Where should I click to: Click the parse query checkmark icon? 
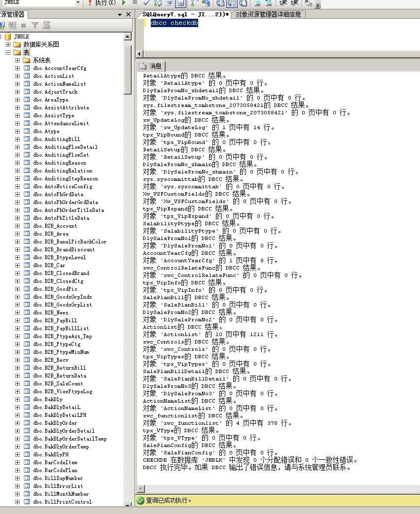146,3
